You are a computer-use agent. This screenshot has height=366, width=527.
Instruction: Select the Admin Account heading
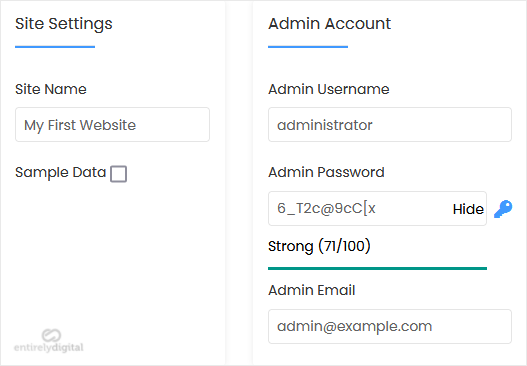pyautogui.click(x=329, y=24)
